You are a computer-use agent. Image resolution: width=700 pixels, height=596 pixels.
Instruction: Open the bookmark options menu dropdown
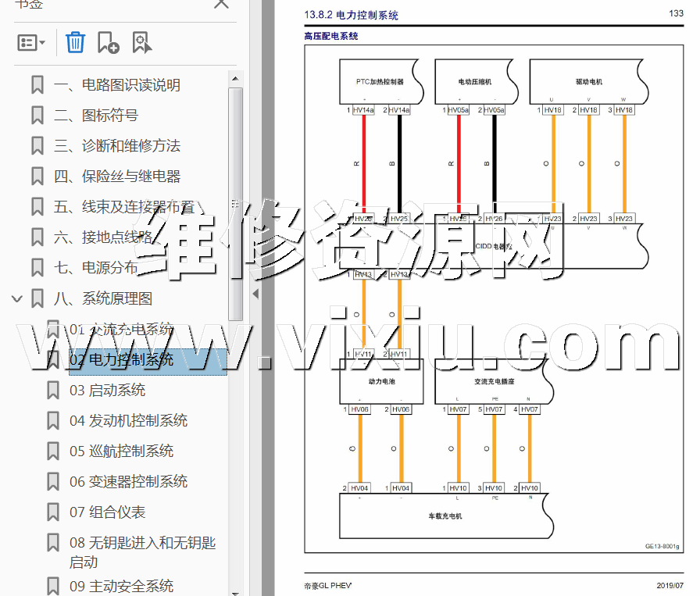tap(31, 43)
